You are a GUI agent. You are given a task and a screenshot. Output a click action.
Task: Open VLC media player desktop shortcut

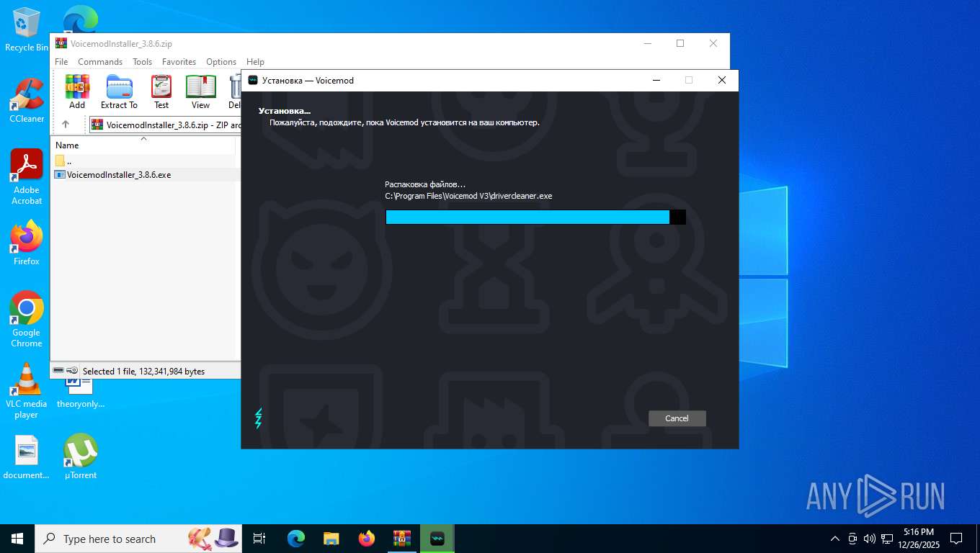pyautogui.click(x=27, y=391)
